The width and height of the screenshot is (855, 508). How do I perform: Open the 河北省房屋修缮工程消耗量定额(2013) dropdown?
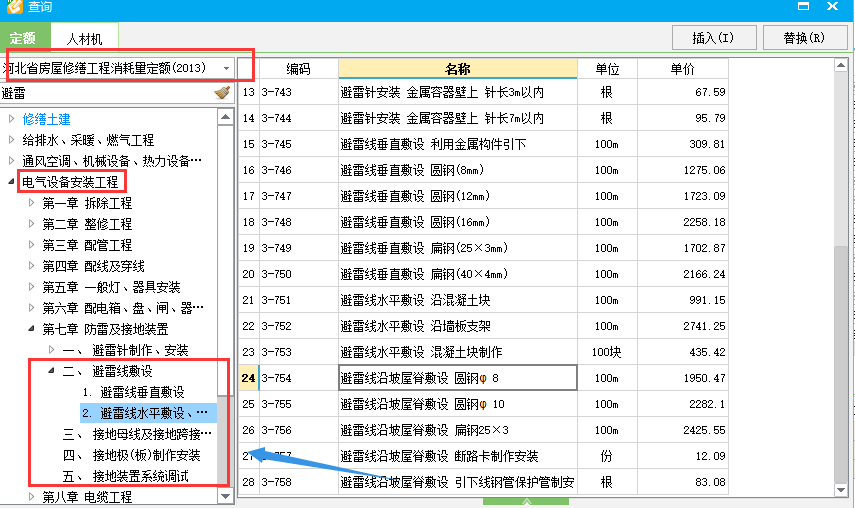[x=226, y=69]
